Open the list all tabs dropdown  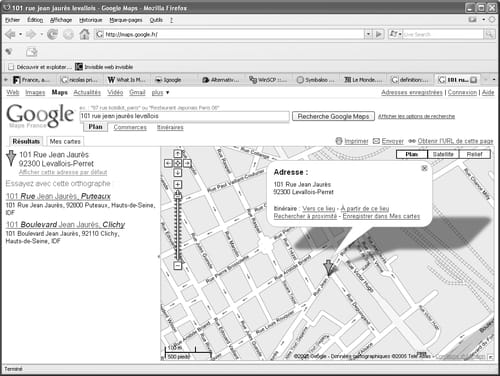(494, 80)
